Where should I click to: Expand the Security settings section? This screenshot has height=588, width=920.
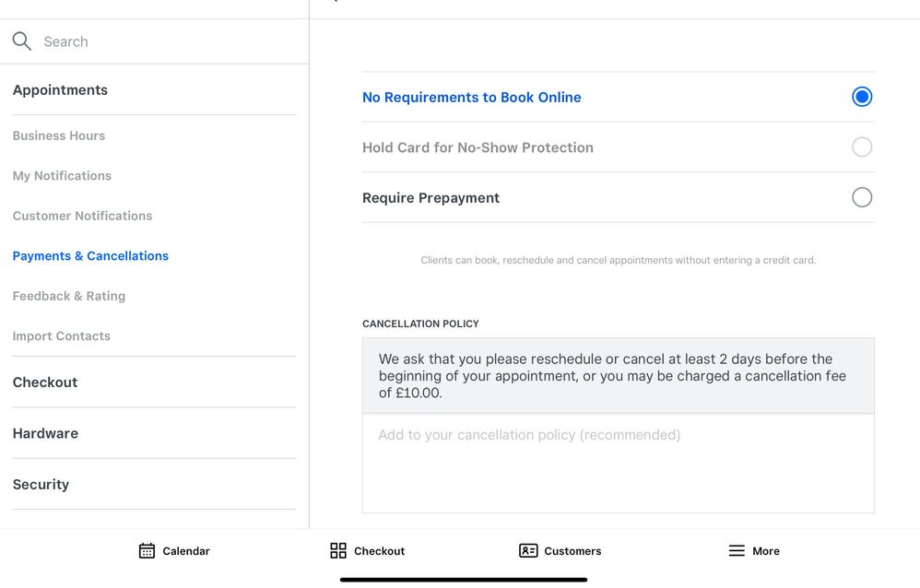(x=41, y=485)
